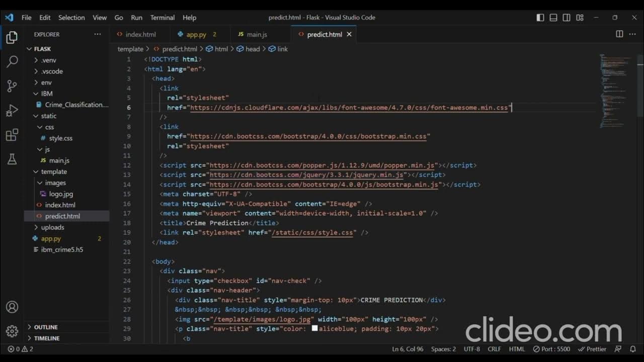This screenshot has width=644, height=362.
Task: Click the feedback icon in status bar
Action: [619, 349]
